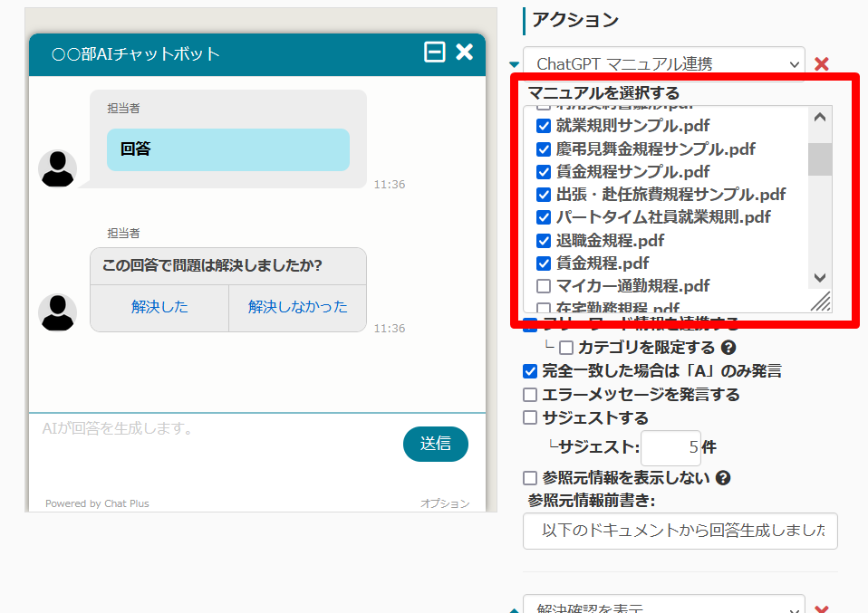Click the 送信 send button

coord(435,444)
